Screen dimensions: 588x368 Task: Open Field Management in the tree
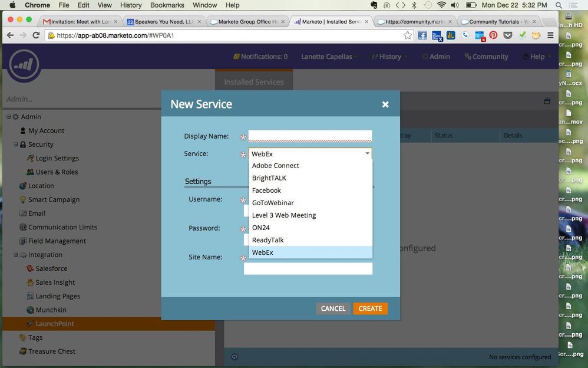(57, 241)
